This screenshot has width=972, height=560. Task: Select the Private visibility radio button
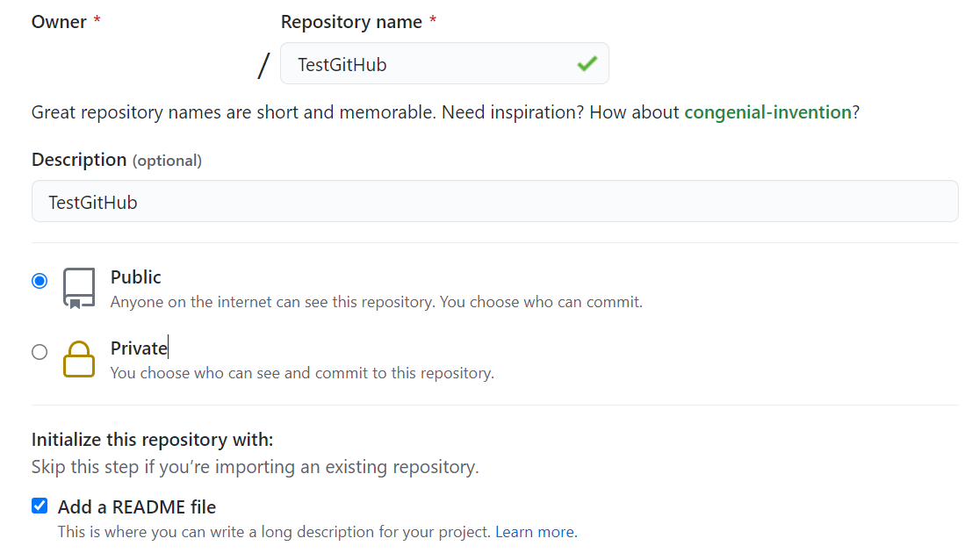click(x=40, y=352)
